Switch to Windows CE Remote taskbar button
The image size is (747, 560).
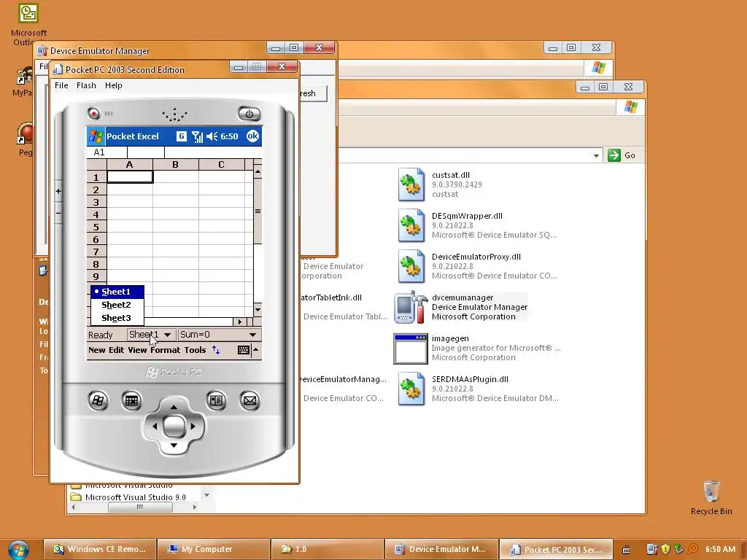(x=99, y=549)
